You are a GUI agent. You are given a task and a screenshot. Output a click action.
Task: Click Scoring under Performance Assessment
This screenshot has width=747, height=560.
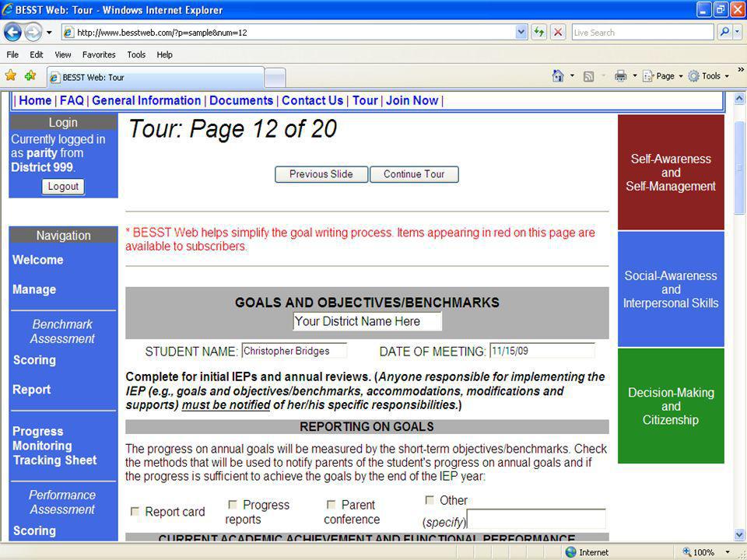(x=34, y=530)
